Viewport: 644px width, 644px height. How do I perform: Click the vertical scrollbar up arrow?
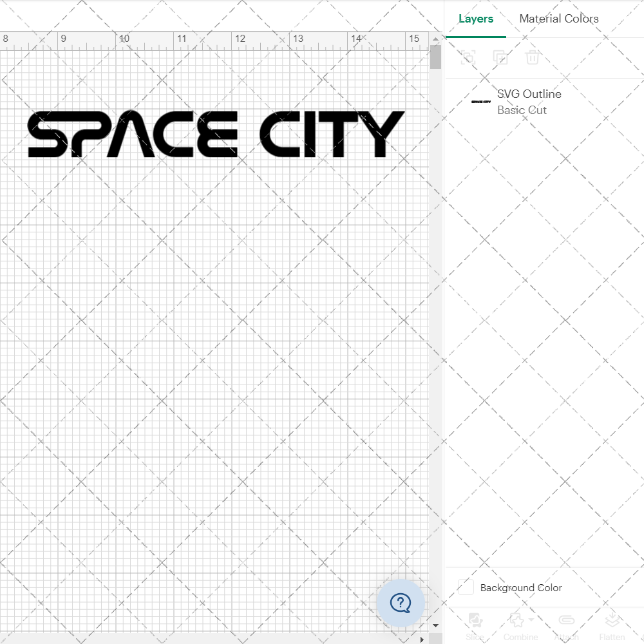pos(435,39)
